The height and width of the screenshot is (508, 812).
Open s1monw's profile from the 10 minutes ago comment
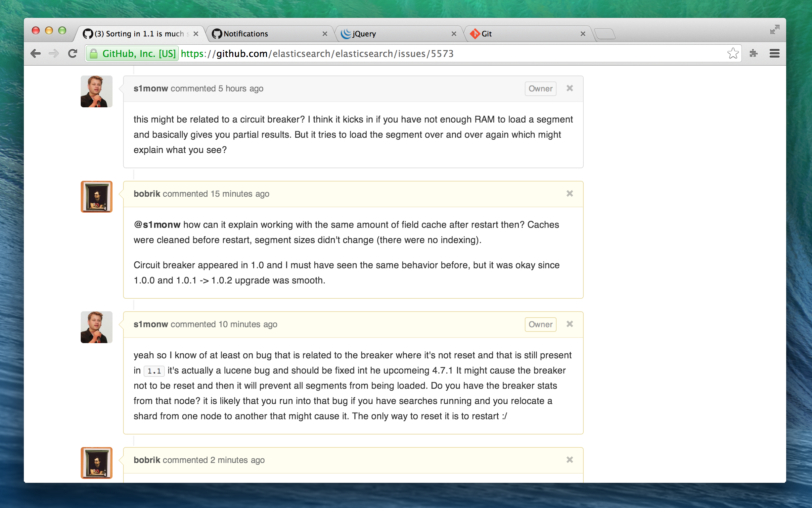coord(151,324)
